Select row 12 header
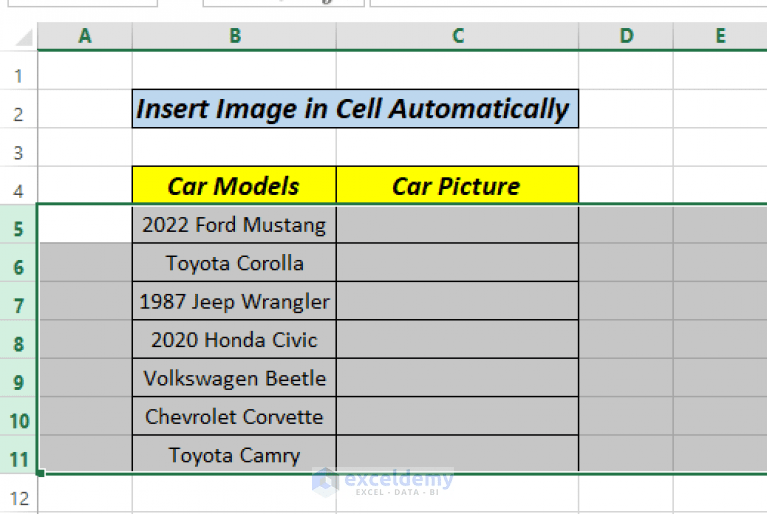This screenshot has width=767, height=514. click(19, 494)
